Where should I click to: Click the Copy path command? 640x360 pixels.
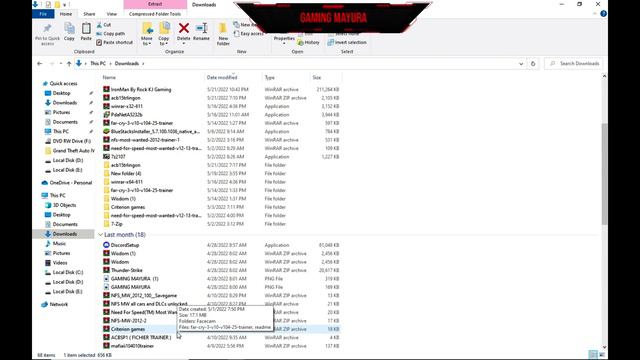[111, 33]
